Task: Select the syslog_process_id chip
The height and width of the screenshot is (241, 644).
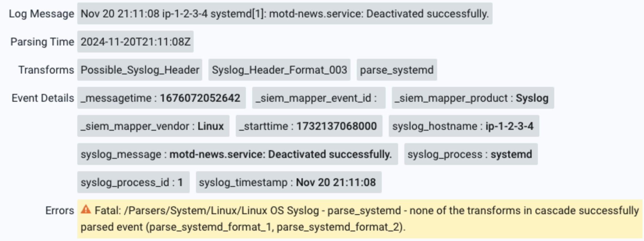Action: pos(133,182)
